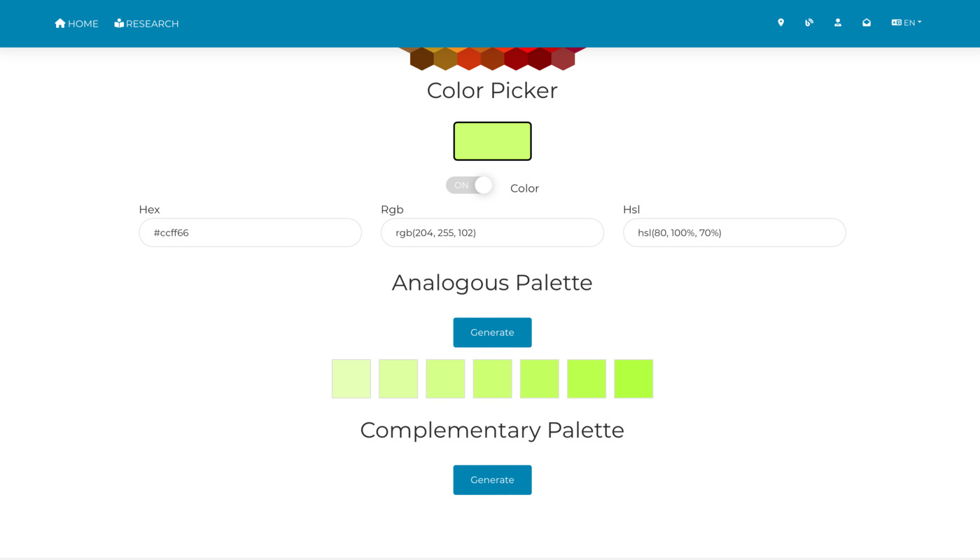This screenshot has height=560, width=980.
Task: Click the Rgb value input field
Action: coord(492,232)
